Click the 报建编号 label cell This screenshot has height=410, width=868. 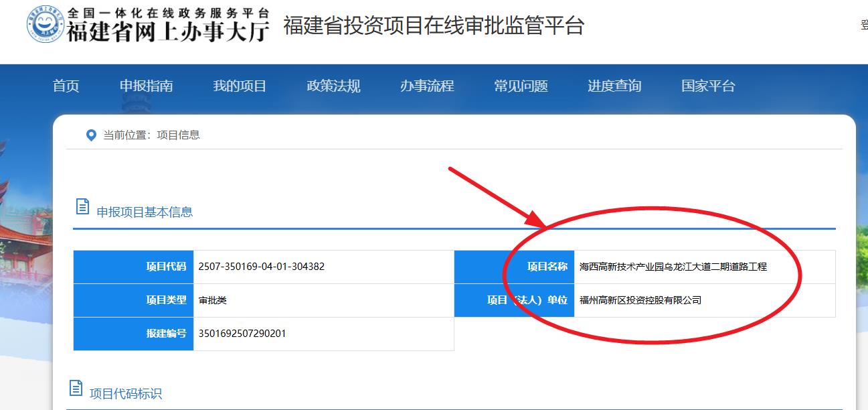[133, 334]
